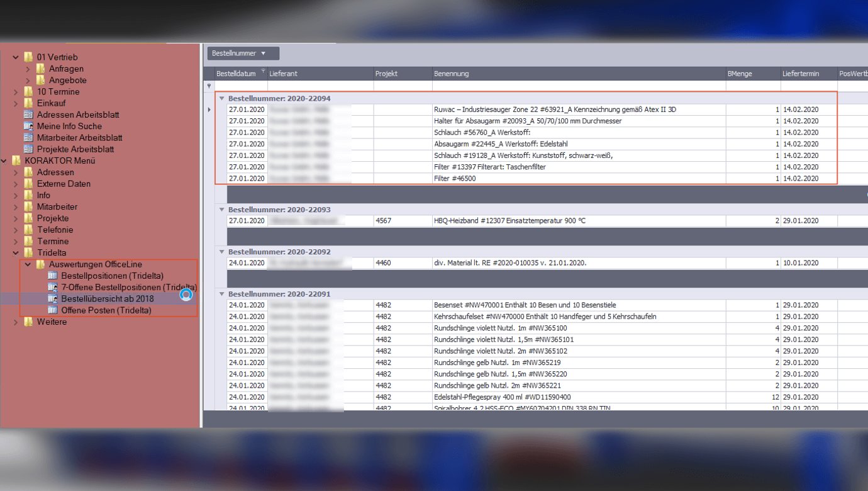Expand the Anfragen folder node

(x=28, y=69)
